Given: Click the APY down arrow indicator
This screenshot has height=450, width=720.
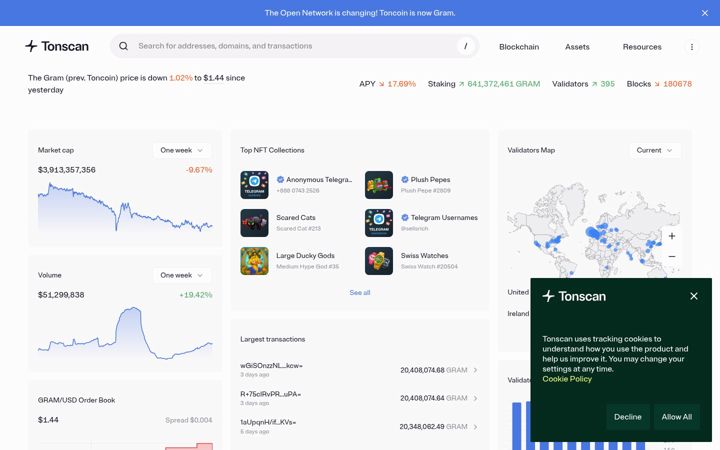Looking at the screenshot, I should click(x=382, y=84).
